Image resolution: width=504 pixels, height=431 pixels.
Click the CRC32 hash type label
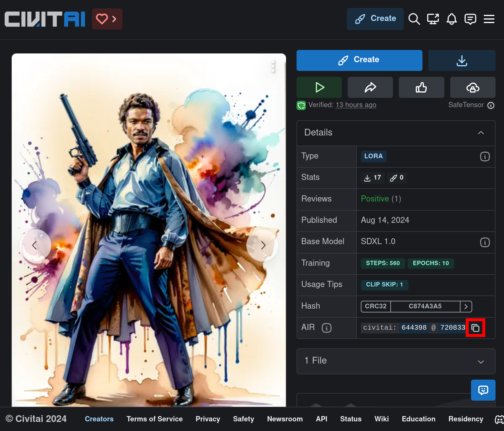click(x=376, y=306)
